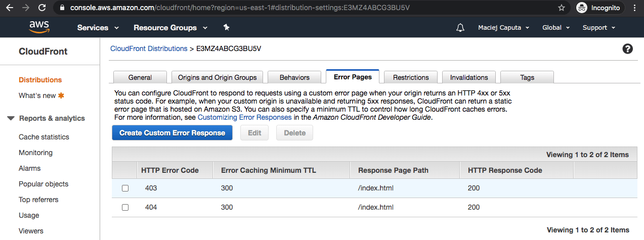Click the browser back arrow
The width and height of the screenshot is (644, 240).
coord(10,8)
